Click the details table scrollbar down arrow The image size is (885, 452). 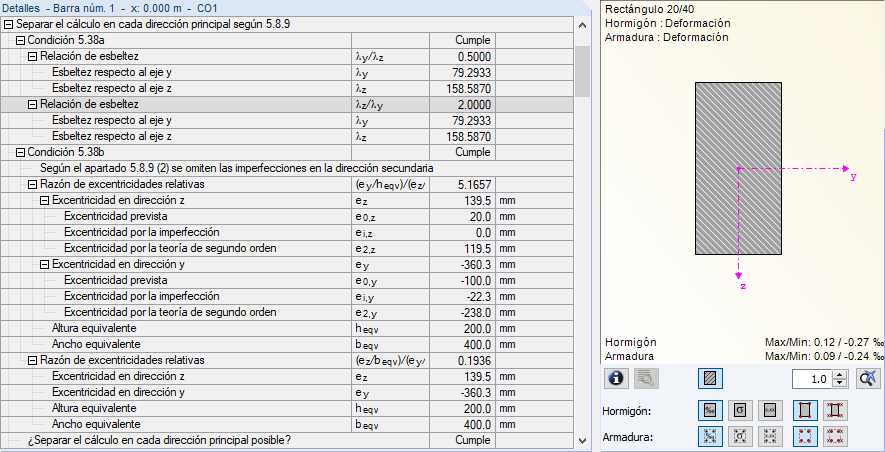pos(582,441)
